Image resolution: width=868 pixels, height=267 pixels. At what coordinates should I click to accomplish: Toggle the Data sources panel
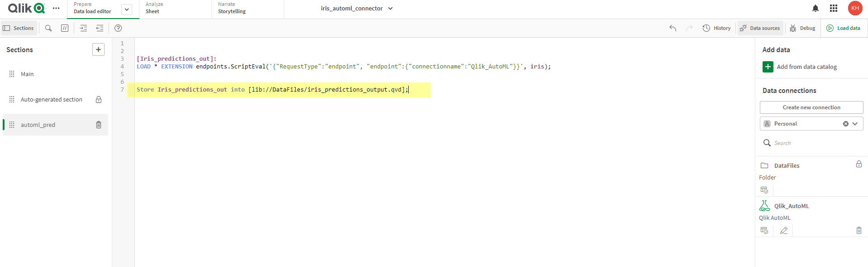760,28
